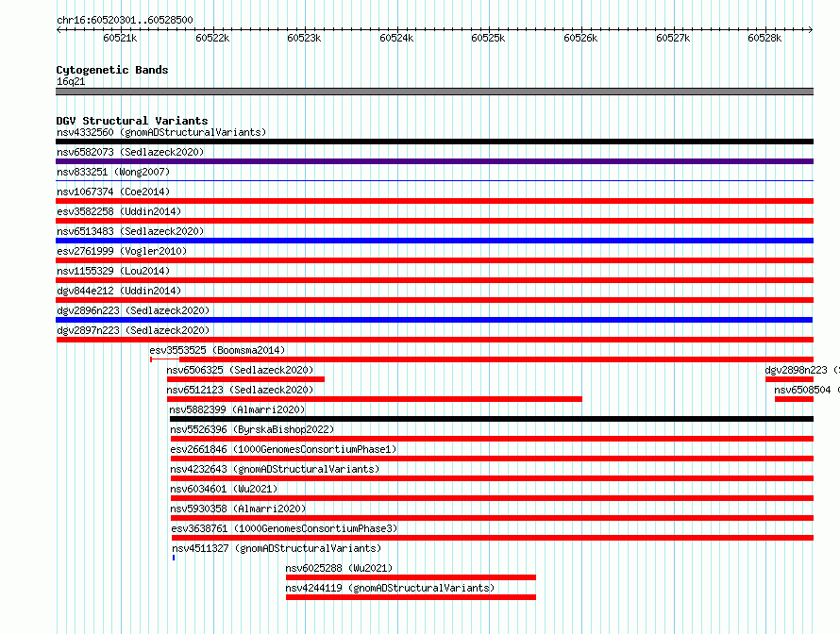Viewport: 840px width, 634px height.
Task: Click the nsv6512123 (Sedlazeck2020) label
Action: tap(240, 390)
